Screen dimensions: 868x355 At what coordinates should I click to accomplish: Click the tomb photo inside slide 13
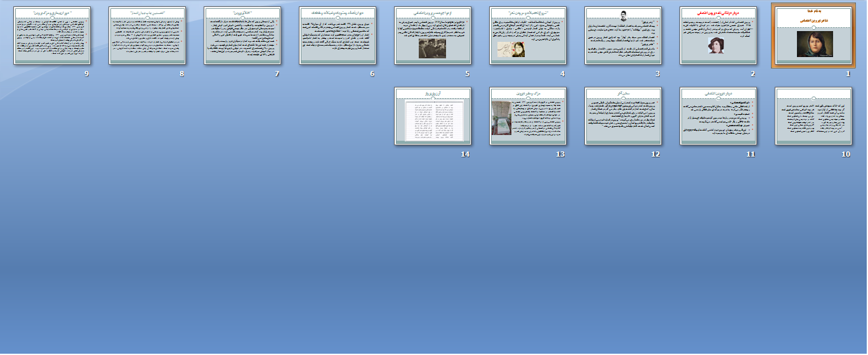[x=501, y=118]
